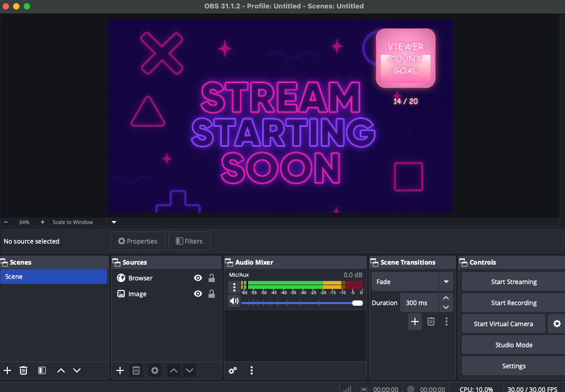The height and width of the screenshot is (392, 565).
Task: Open Sources panel add source menu
Action: [120, 370]
